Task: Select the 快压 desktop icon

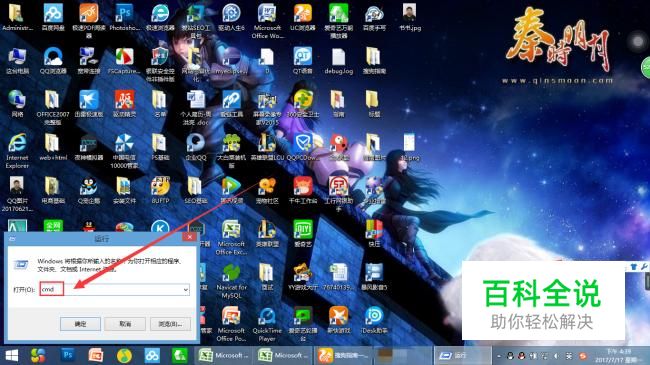Action: pos(374,234)
